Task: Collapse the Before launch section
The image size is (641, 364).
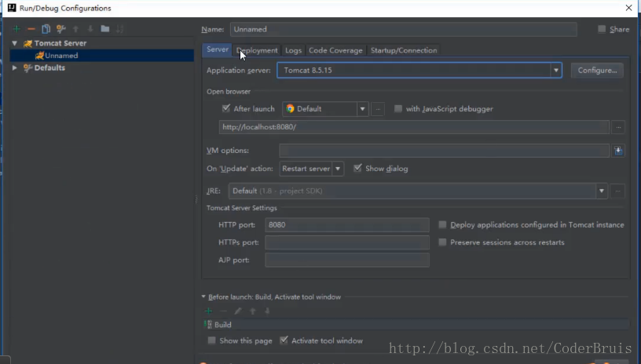Action: pyautogui.click(x=203, y=297)
